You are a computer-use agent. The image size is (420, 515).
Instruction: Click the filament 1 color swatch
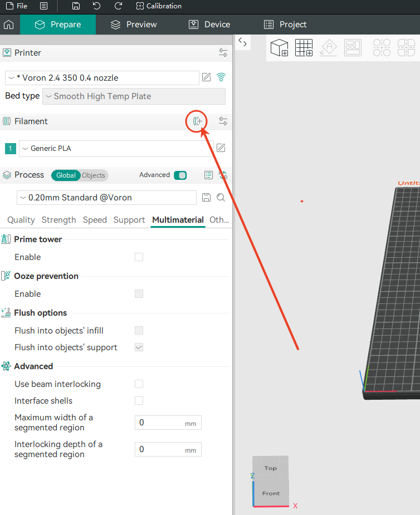pyautogui.click(x=11, y=149)
